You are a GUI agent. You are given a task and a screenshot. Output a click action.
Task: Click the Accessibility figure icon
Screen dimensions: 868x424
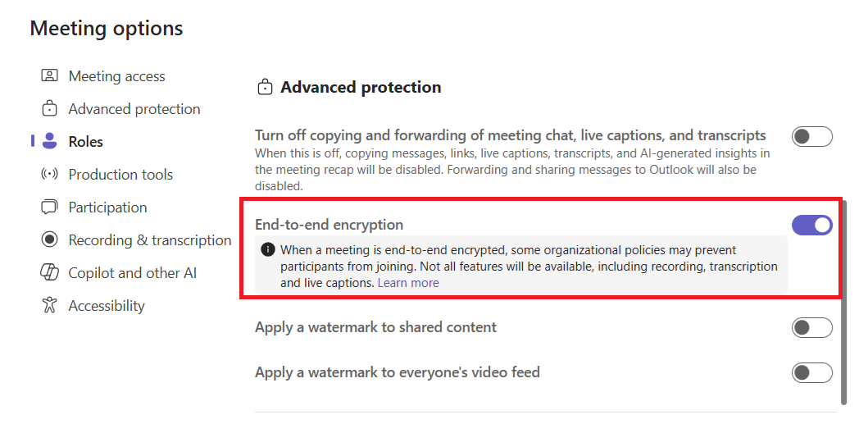[x=49, y=306]
